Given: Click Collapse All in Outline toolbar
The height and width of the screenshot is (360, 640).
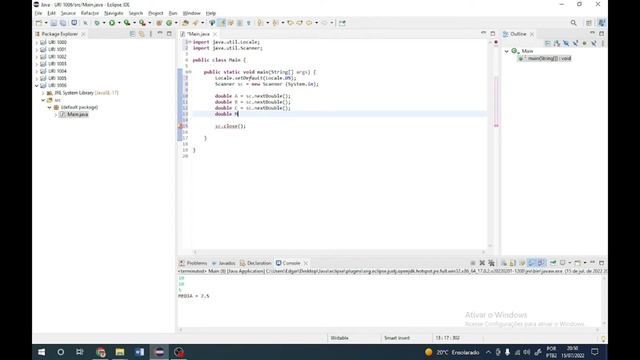Looking at the screenshot, I should pos(547,43).
